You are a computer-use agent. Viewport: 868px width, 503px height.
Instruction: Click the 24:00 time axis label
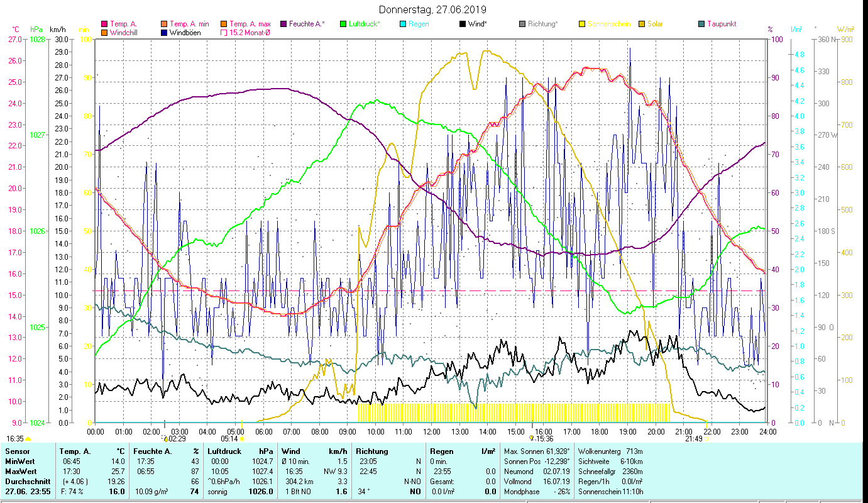pyautogui.click(x=767, y=432)
